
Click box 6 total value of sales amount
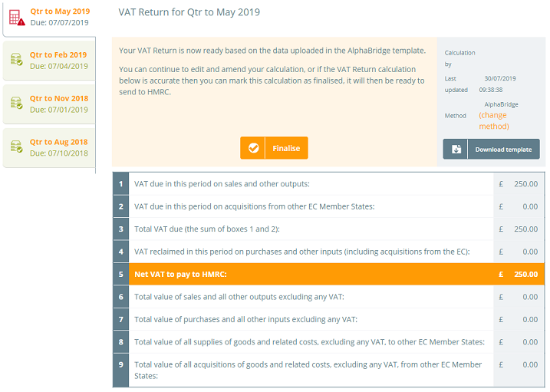(x=529, y=297)
